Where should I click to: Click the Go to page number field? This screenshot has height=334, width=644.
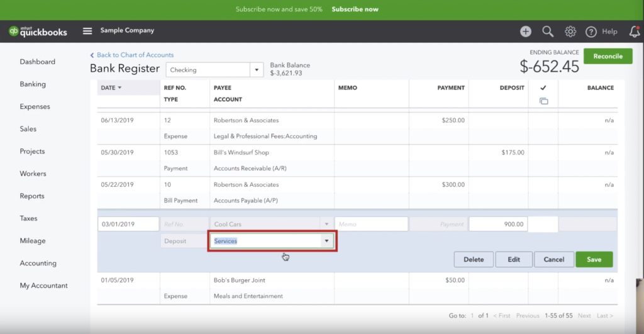tap(472, 316)
